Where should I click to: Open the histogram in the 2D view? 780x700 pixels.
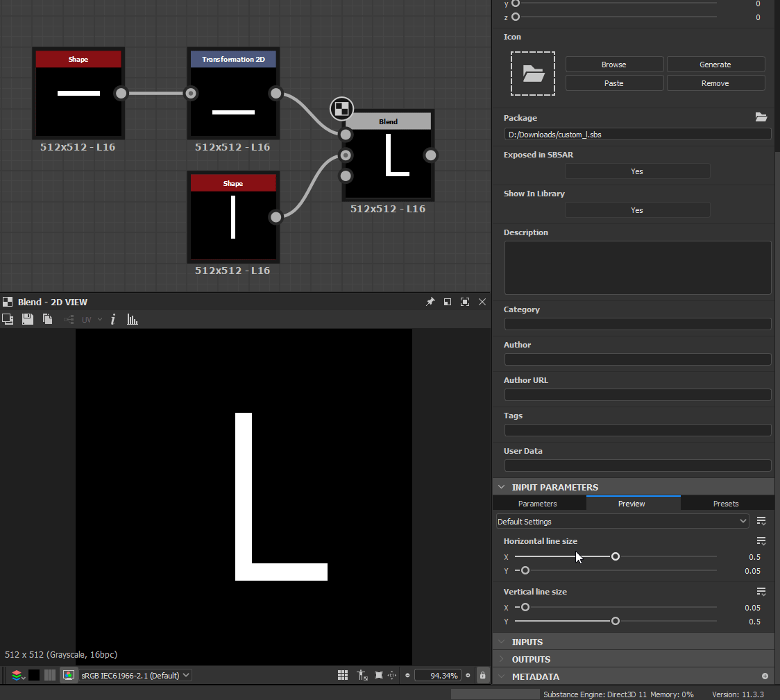tap(133, 319)
